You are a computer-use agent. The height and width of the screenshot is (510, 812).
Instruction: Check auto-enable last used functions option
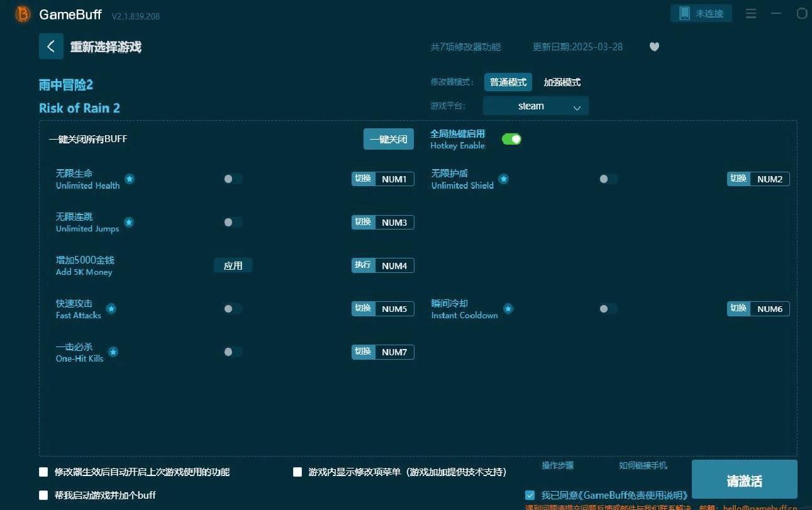pos(43,472)
